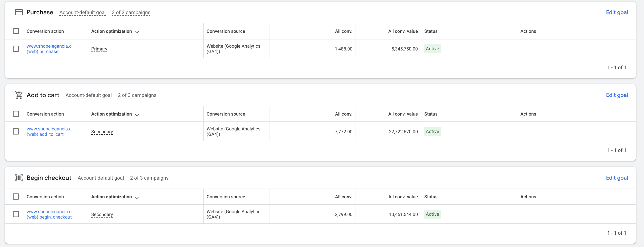Screen dimensions: 644x247
Task: Click Account-default goal beside Add to cart
Action: [x=88, y=95]
